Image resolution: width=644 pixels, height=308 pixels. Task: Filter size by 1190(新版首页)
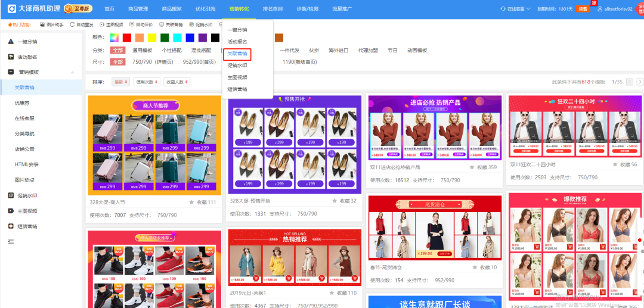click(299, 62)
